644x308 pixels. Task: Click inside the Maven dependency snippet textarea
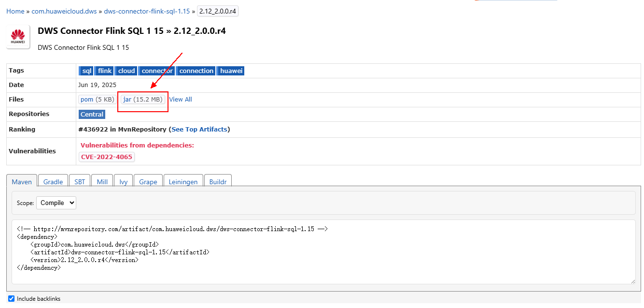[323, 252]
